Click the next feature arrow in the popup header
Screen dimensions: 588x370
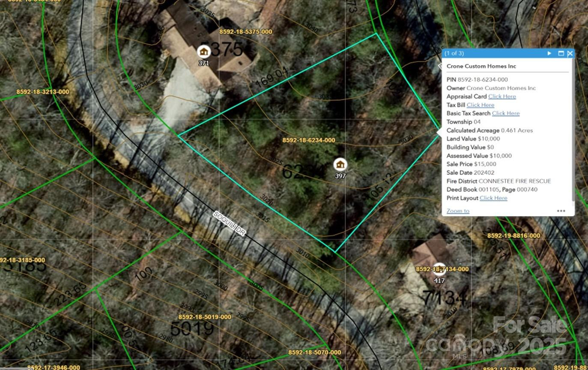[x=549, y=53]
